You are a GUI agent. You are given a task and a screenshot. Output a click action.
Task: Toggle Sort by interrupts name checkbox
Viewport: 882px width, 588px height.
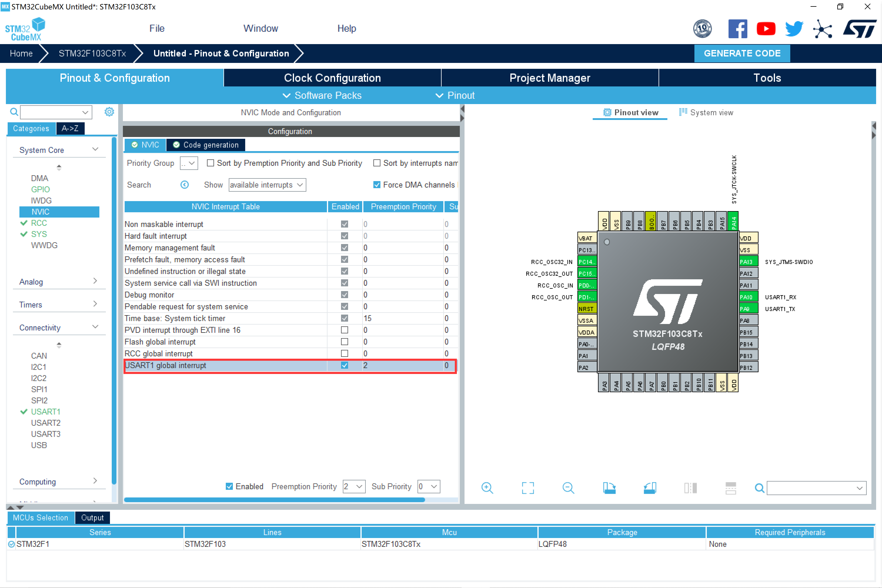pyautogui.click(x=377, y=163)
